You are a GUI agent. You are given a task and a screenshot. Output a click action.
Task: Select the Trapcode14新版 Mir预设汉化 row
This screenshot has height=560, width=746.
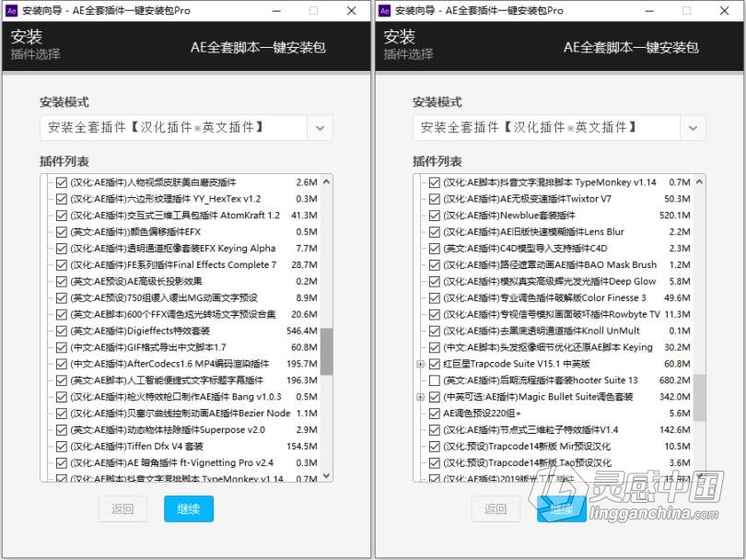pyautogui.click(x=560, y=447)
